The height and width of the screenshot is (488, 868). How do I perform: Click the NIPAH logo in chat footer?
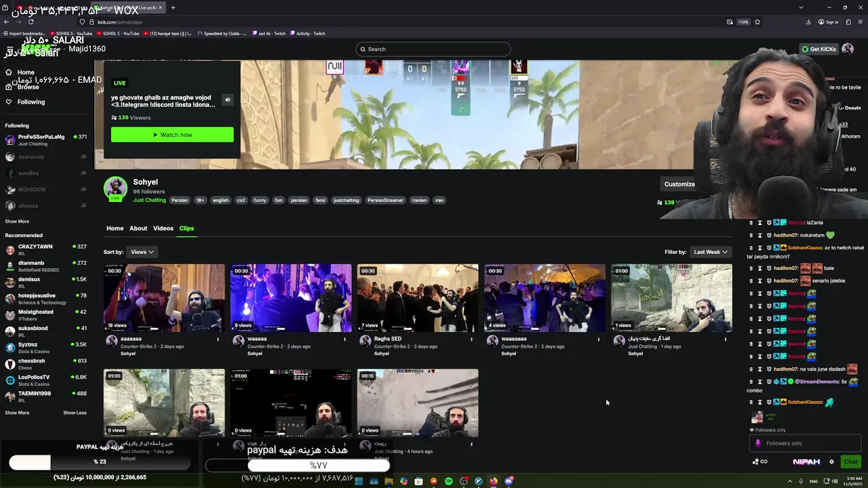coord(806,462)
